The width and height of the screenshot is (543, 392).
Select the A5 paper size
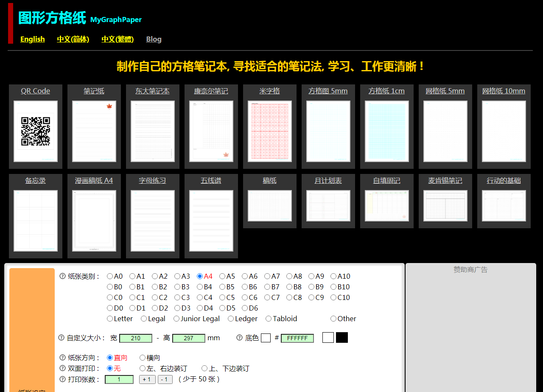[x=222, y=276]
